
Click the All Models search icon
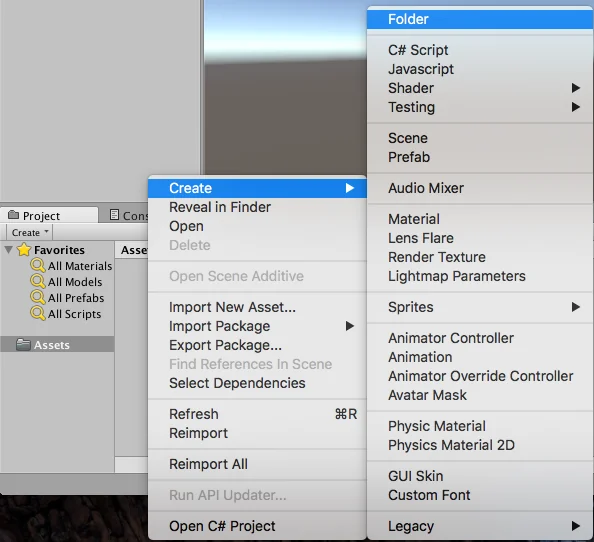(x=38, y=281)
